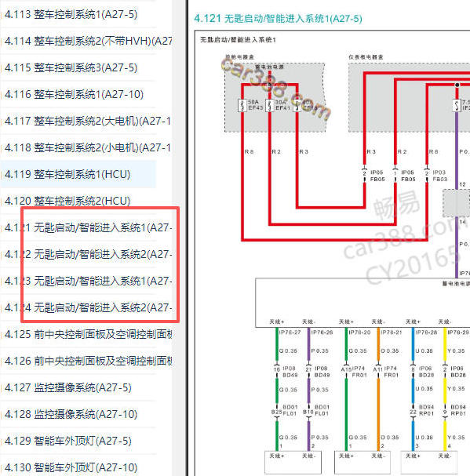
Task: Open 4.128 监控摄像系统(A27-10)
Action: point(71,414)
